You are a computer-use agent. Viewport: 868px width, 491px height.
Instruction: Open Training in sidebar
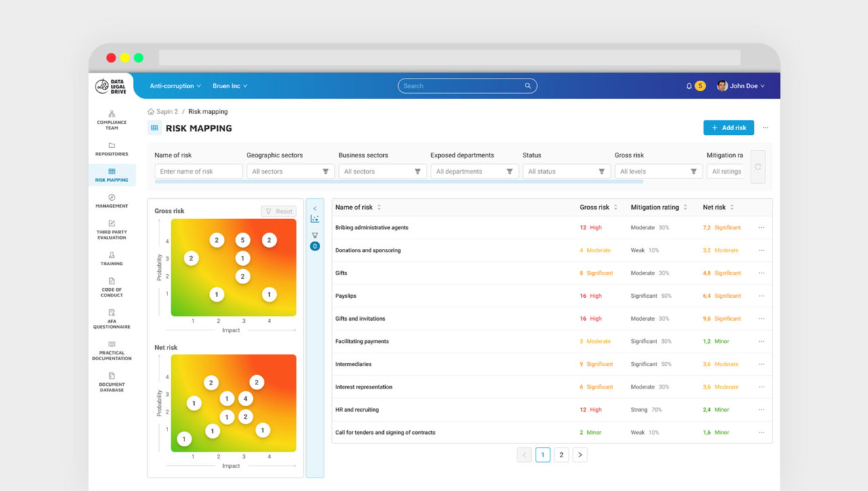(112, 258)
